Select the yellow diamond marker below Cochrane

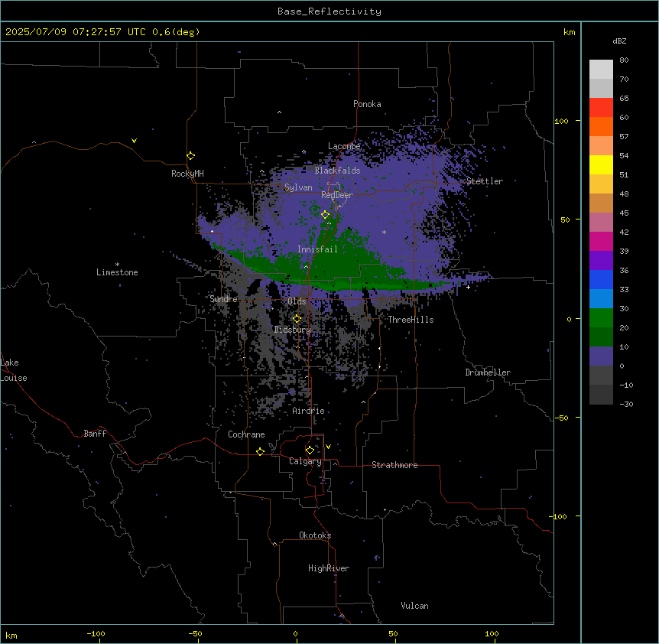260,451
